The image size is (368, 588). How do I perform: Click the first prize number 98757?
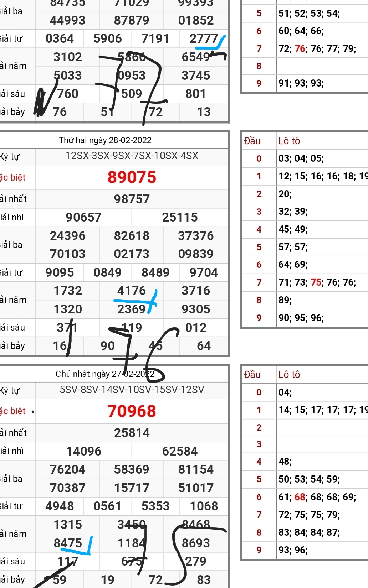pyautogui.click(x=132, y=199)
